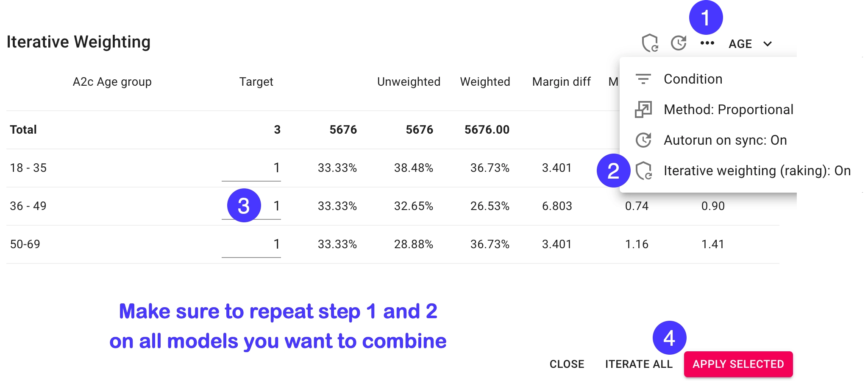Open the three-dots more options menu

pyautogui.click(x=707, y=43)
